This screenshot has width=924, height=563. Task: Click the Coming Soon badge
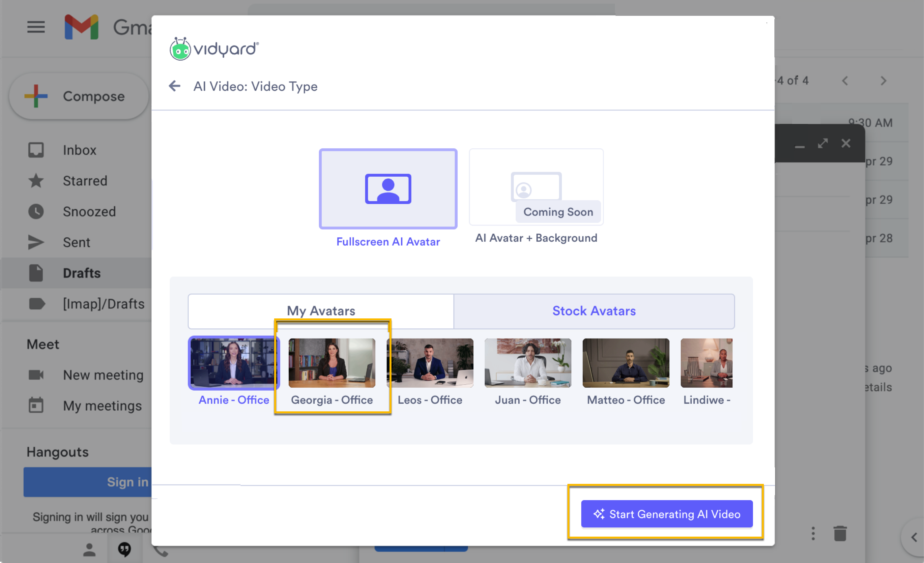558,212
